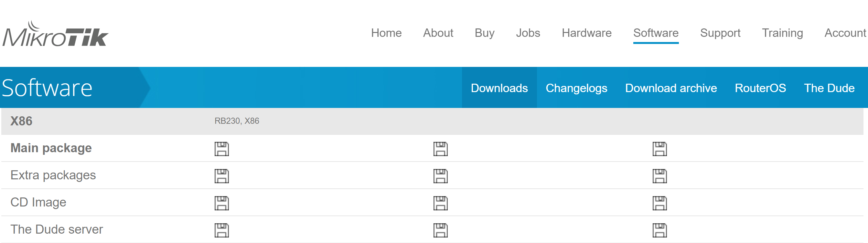868x243 pixels.
Task: Open The Dude tab
Action: 829,88
